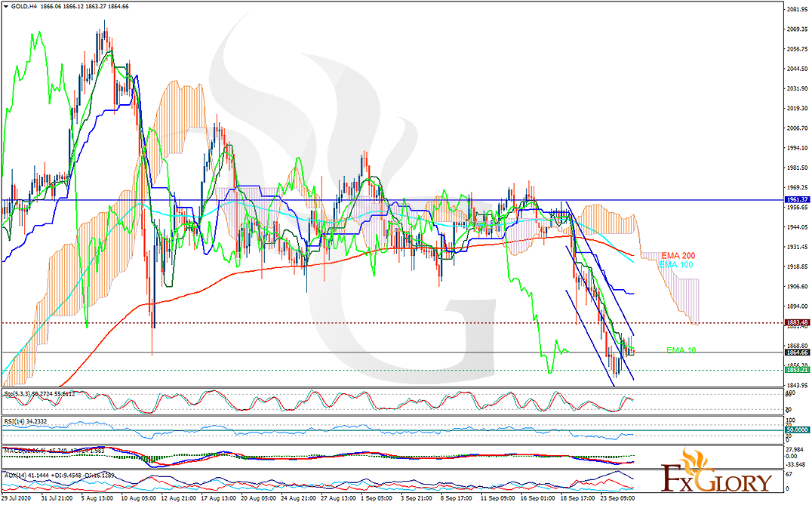Click the 3 Sep 21:00 time label
812x505 pixels.
pyautogui.click(x=417, y=498)
